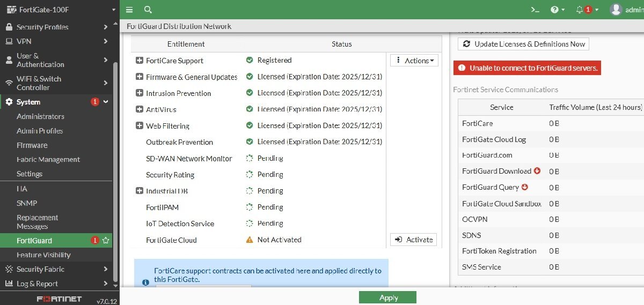Open the CLI console icon
Viewport: 644px width, 305px height.
tap(535, 10)
